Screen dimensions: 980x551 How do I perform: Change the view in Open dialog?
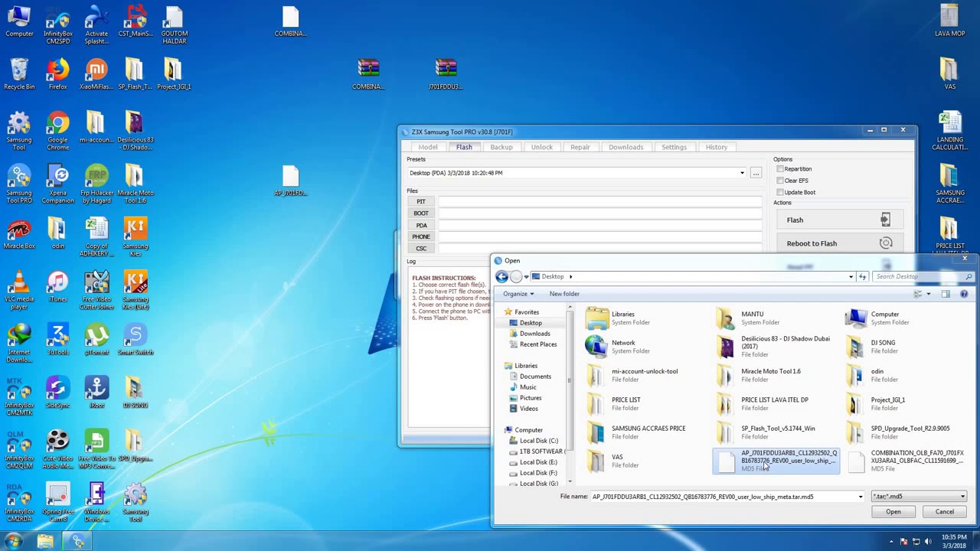click(x=917, y=294)
